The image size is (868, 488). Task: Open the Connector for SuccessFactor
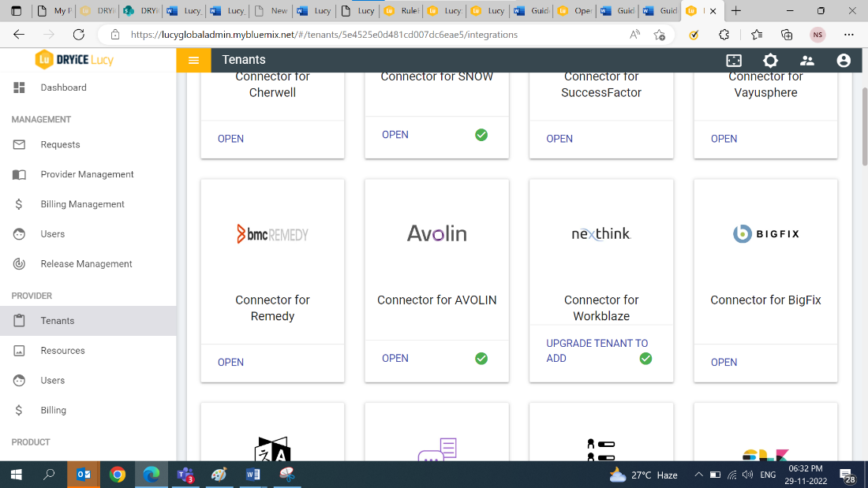point(559,138)
